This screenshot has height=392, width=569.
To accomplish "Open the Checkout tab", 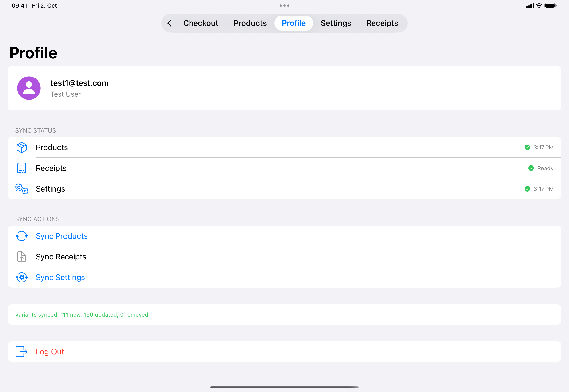I will (x=201, y=23).
